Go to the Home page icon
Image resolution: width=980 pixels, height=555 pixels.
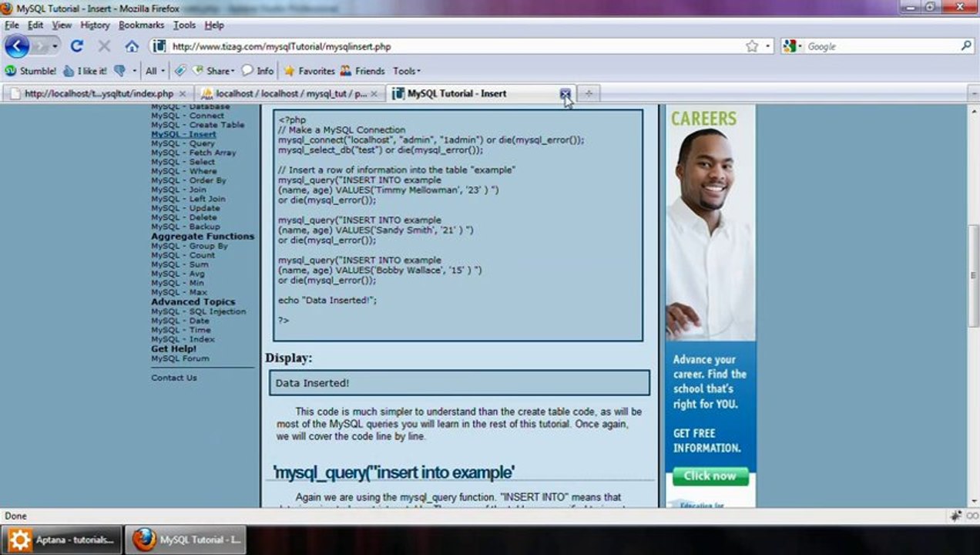pos(132,46)
